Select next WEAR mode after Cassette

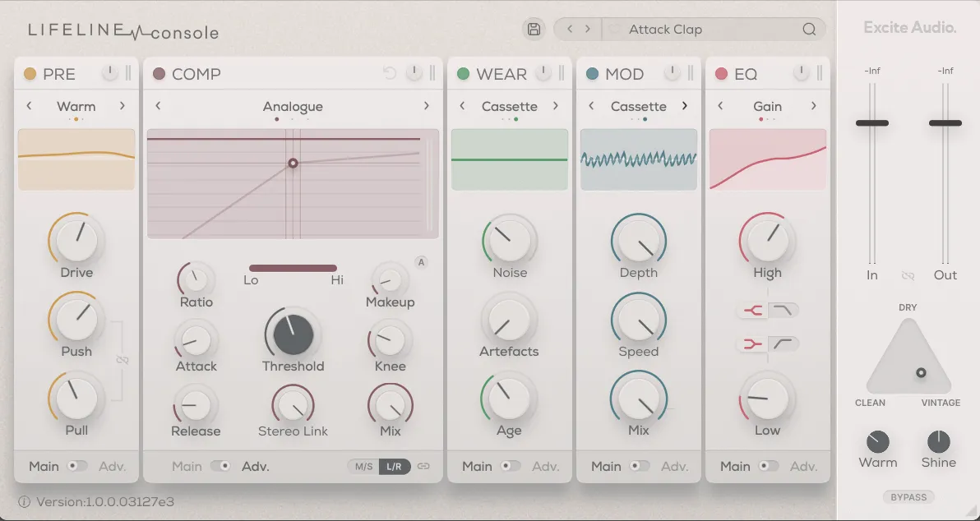click(556, 105)
